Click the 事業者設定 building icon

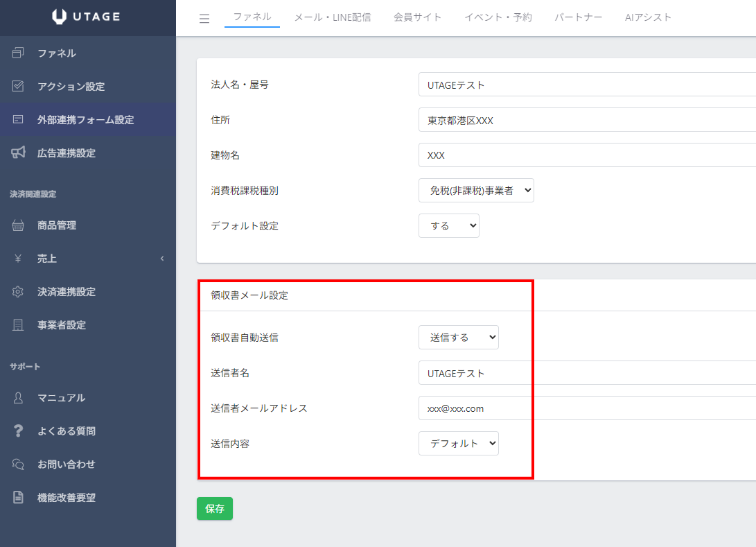(x=18, y=325)
